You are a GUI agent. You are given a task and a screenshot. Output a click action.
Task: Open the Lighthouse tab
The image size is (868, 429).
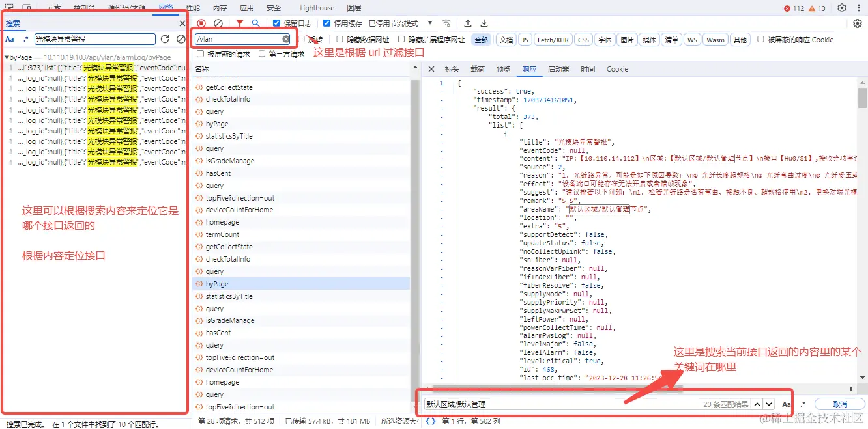click(317, 8)
